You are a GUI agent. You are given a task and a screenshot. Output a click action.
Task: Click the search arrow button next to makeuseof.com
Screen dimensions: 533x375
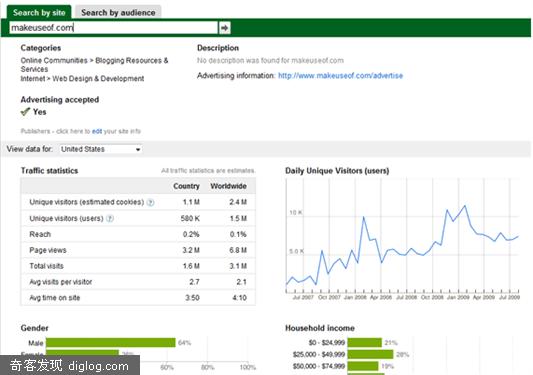pos(224,28)
